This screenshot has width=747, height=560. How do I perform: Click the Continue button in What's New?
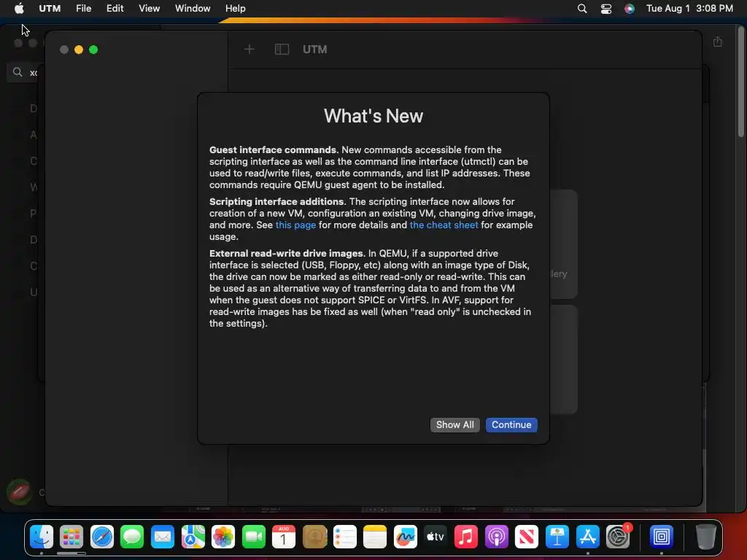[x=511, y=425]
